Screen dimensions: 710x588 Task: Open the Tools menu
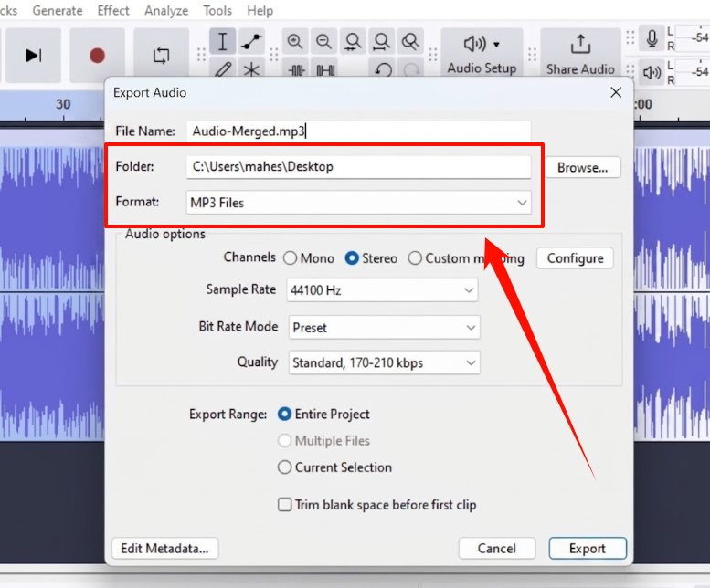(x=217, y=10)
